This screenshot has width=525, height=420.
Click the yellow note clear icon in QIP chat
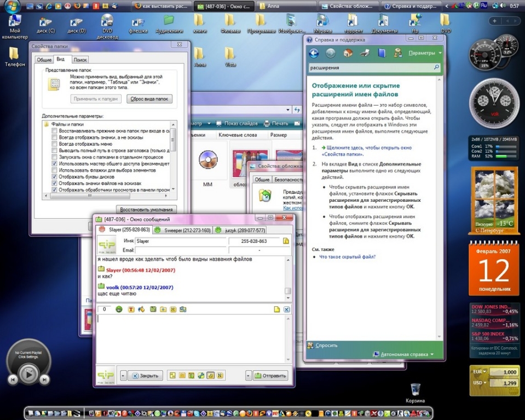277,310
